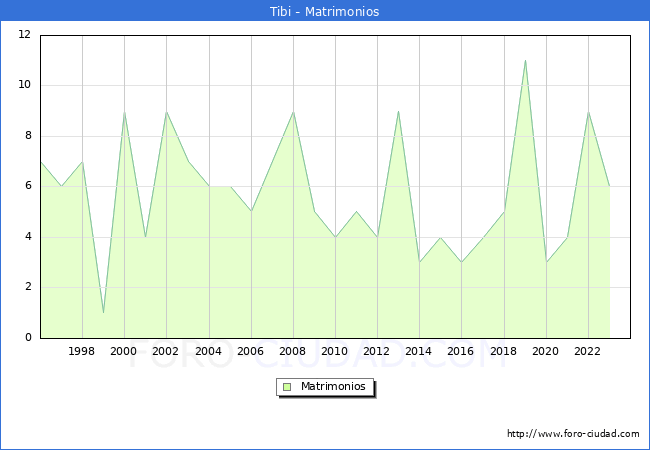Click the 2013 peak data point

398,111
